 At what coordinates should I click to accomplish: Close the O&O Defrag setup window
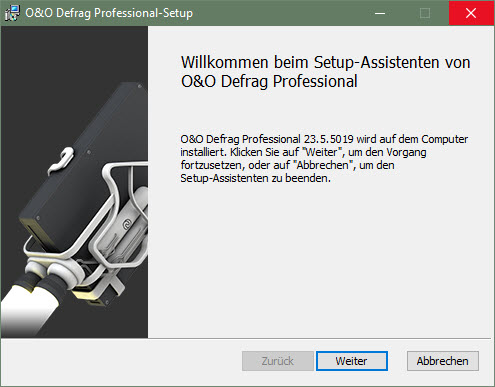point(471,13)
